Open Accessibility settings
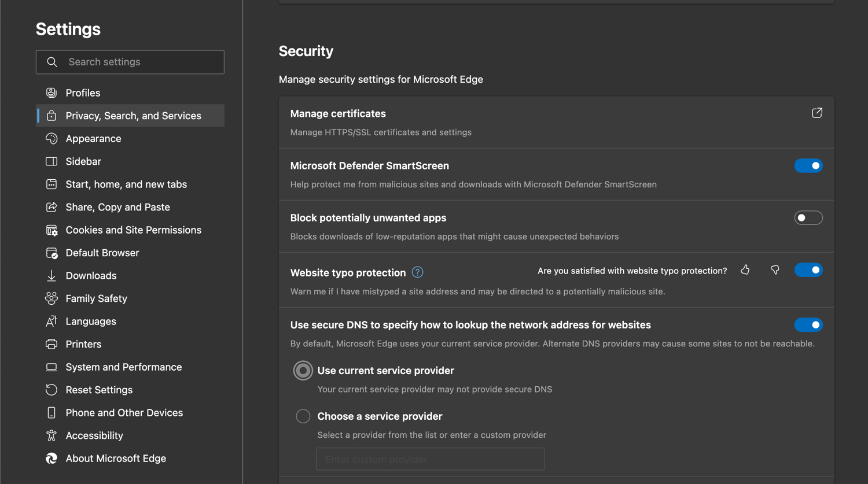 click(x=130, y=435)
